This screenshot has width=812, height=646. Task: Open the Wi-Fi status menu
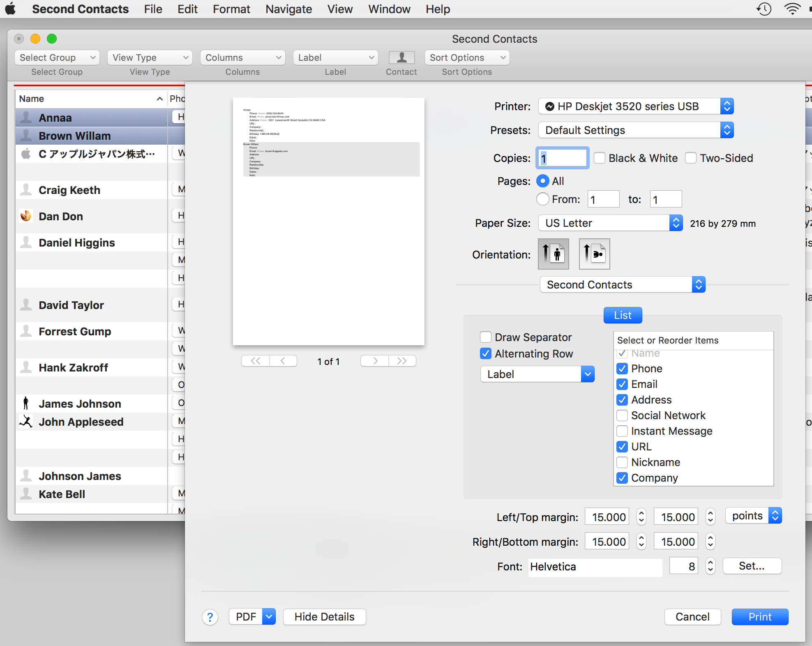(792, 9)
